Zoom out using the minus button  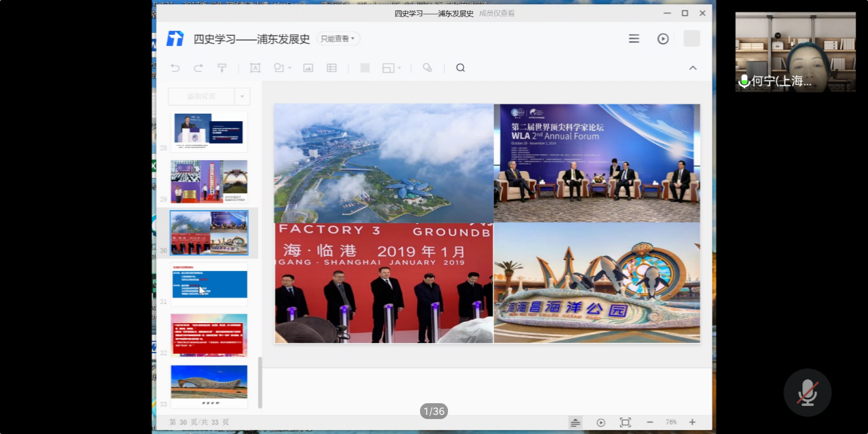(650, 422)
